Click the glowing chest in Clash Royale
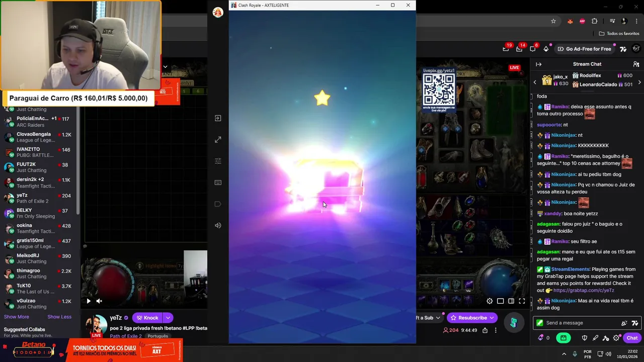This screenshot has width=644, height=362. [325, 185]
